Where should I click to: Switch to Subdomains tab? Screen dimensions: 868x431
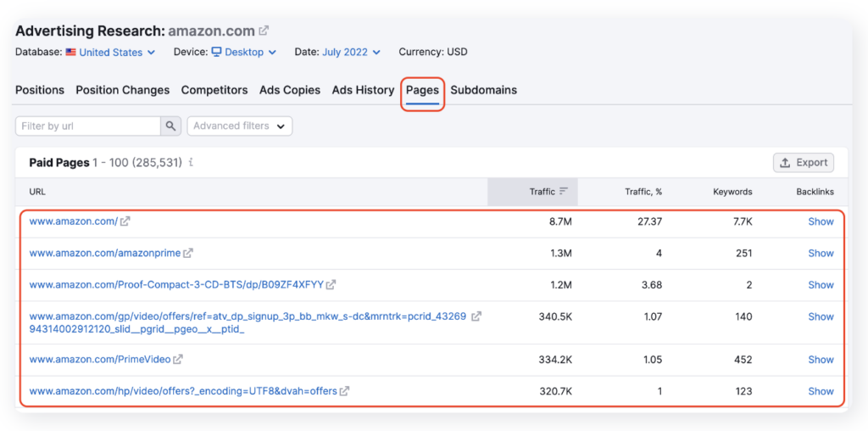tap(484, 90)
